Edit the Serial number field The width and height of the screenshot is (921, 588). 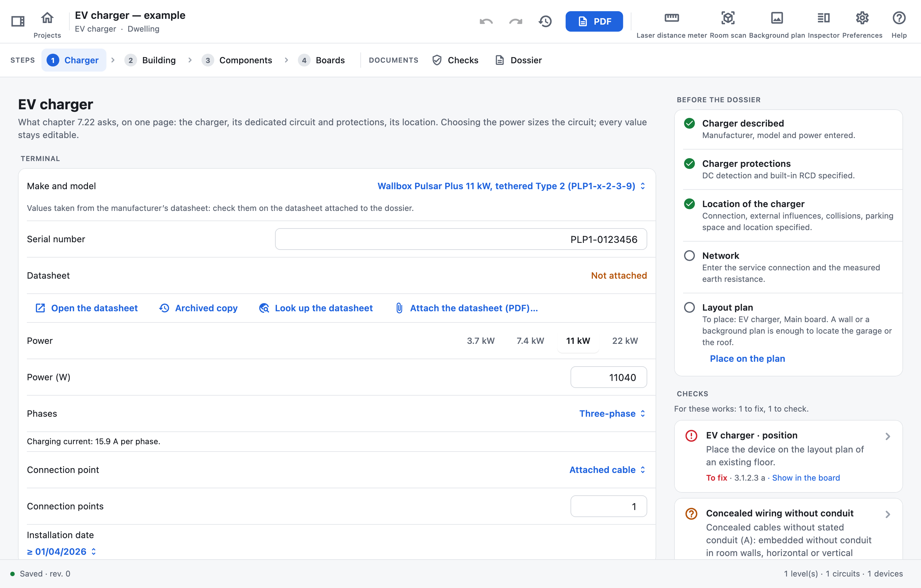pos(461,239)
